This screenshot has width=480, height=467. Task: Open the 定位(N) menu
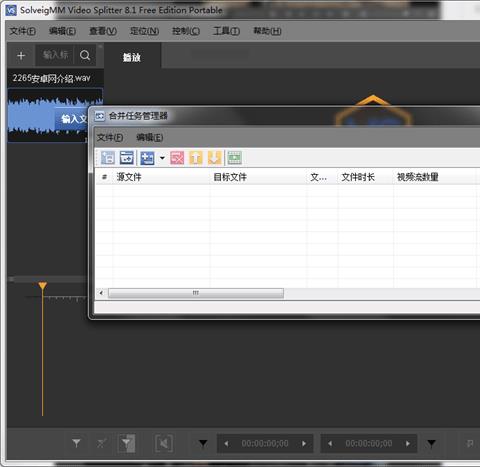(144, 31)
